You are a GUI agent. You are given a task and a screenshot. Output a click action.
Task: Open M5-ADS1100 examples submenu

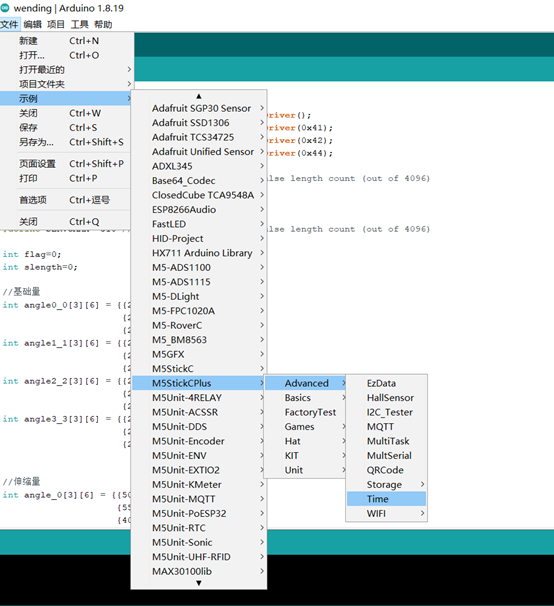click(x=199, y=267)
